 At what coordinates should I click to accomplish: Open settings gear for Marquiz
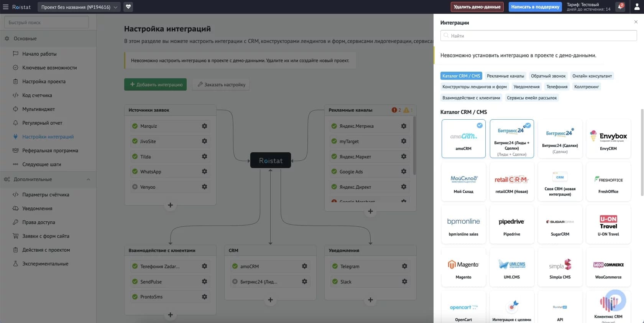pyautogui.click(x=204, y=126)
